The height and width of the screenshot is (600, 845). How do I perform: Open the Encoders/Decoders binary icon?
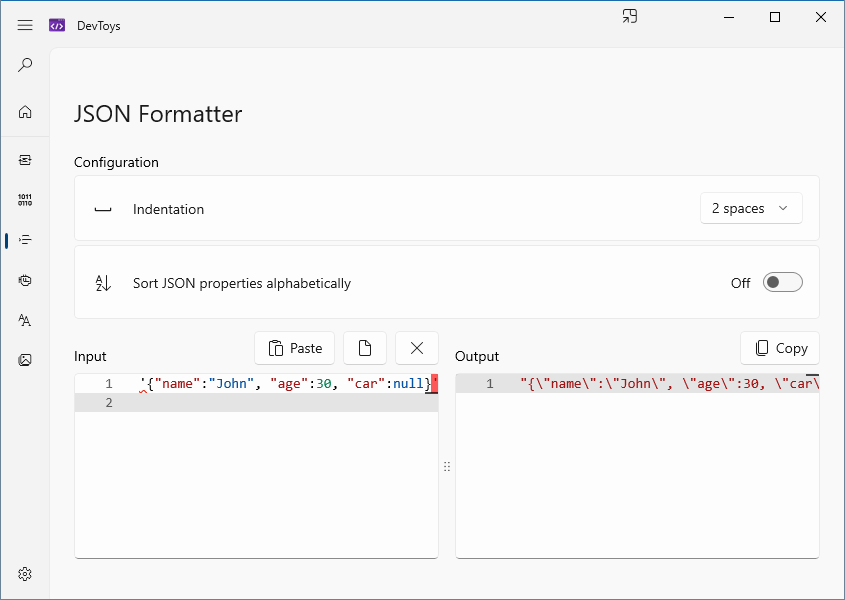tap(25, 200)
